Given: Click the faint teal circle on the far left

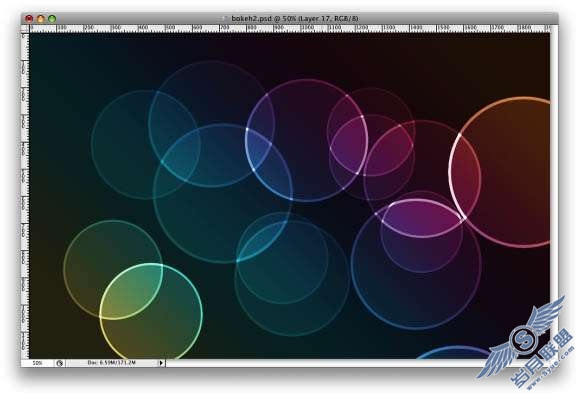Looking at the screenshot, I should pyautogui.click(x=146, y=145).
